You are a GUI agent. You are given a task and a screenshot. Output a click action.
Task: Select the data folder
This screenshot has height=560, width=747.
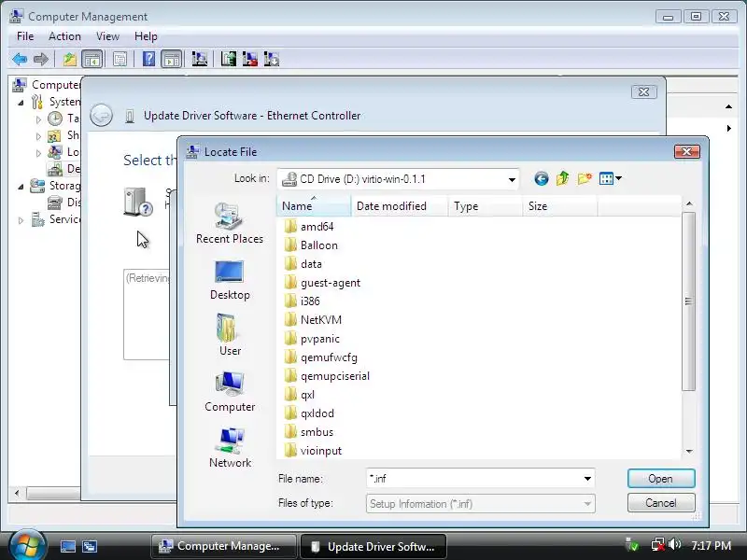point(303,264)
